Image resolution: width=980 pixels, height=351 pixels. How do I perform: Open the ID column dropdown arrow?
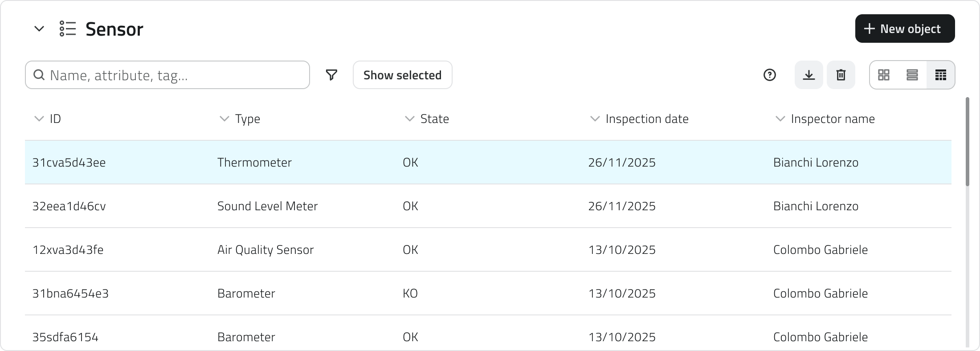[39, 119]
